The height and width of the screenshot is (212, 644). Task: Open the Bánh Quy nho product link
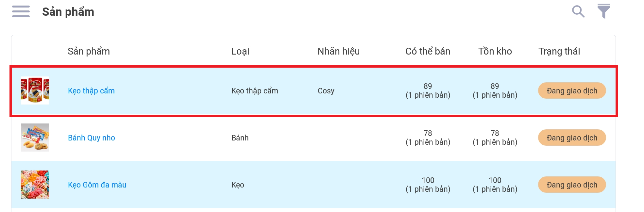(x=91, y=138)
